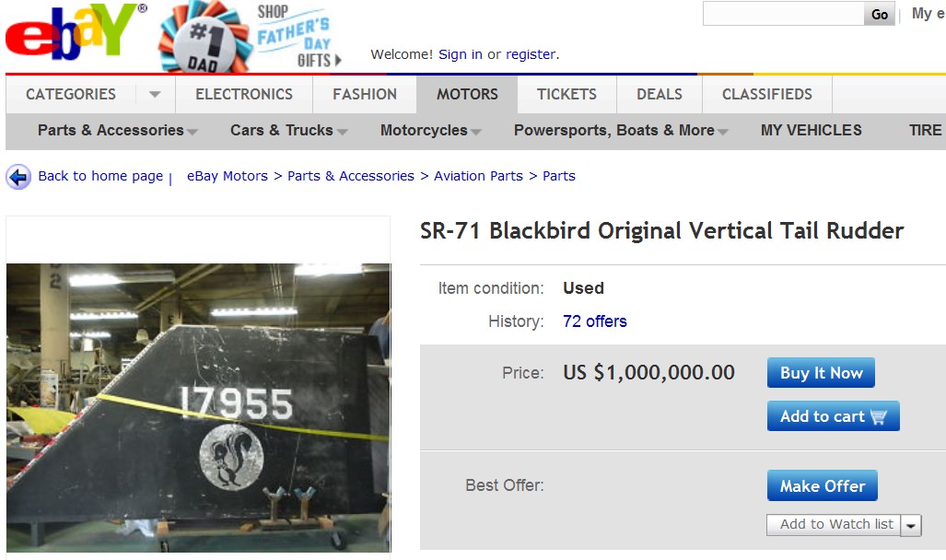Click the Make Offer button
The image size is (946, 560).
tap(821, 485)
